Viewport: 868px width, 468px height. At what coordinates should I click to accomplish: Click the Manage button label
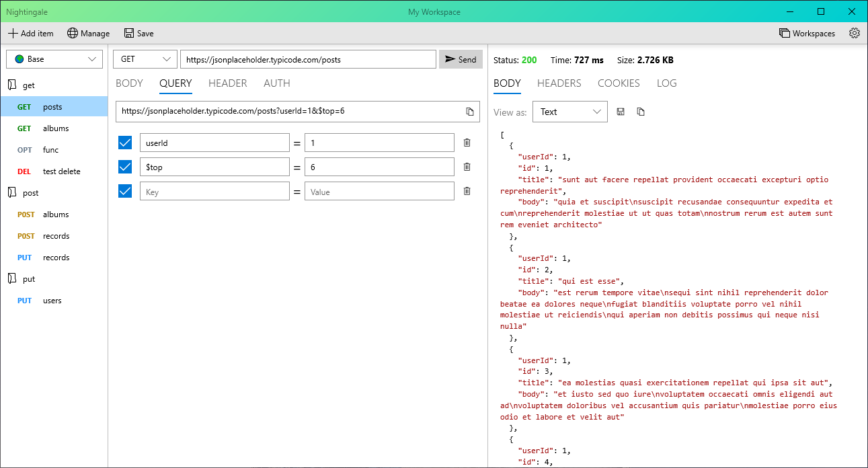tap(95, 34)
